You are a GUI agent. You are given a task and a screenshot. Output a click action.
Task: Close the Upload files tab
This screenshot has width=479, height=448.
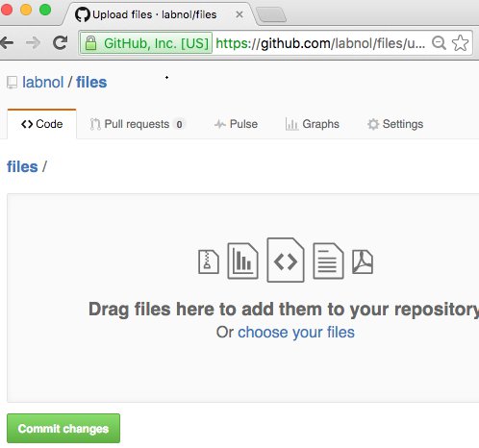tap(239, 14)
